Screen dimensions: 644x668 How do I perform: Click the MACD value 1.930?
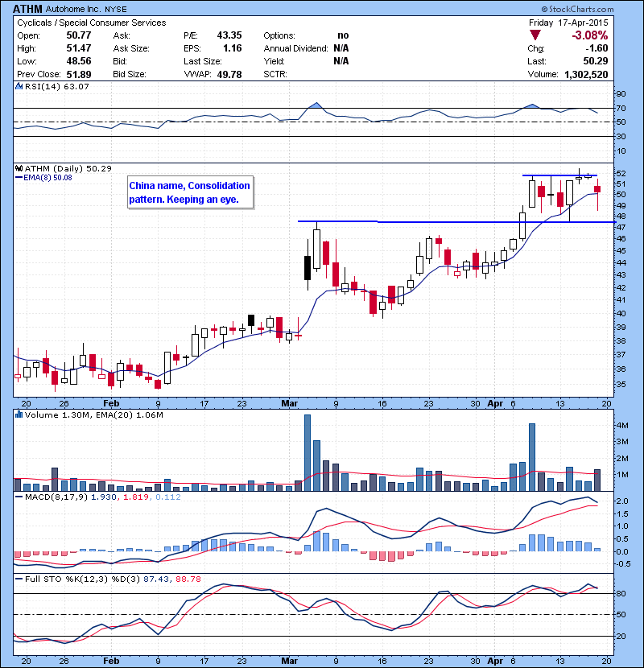coord(104,497)
